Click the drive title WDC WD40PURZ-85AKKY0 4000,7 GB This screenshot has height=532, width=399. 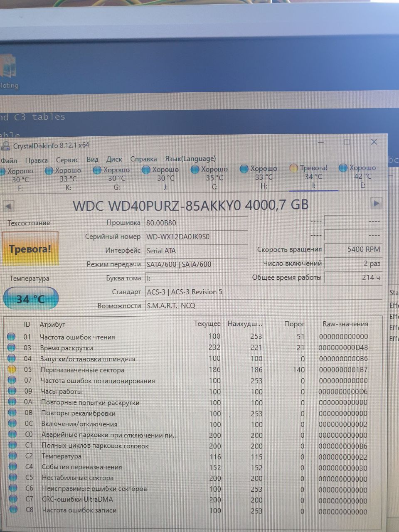[191, 205]
